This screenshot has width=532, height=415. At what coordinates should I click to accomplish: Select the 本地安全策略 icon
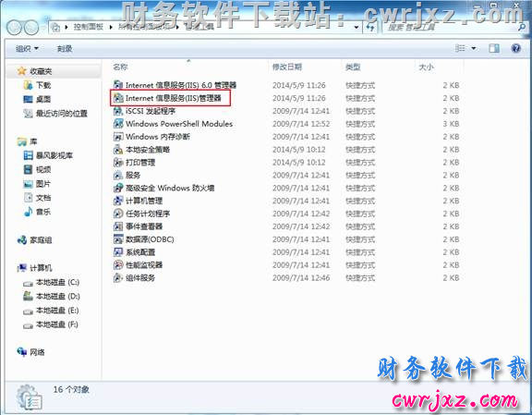coord(118,150)
